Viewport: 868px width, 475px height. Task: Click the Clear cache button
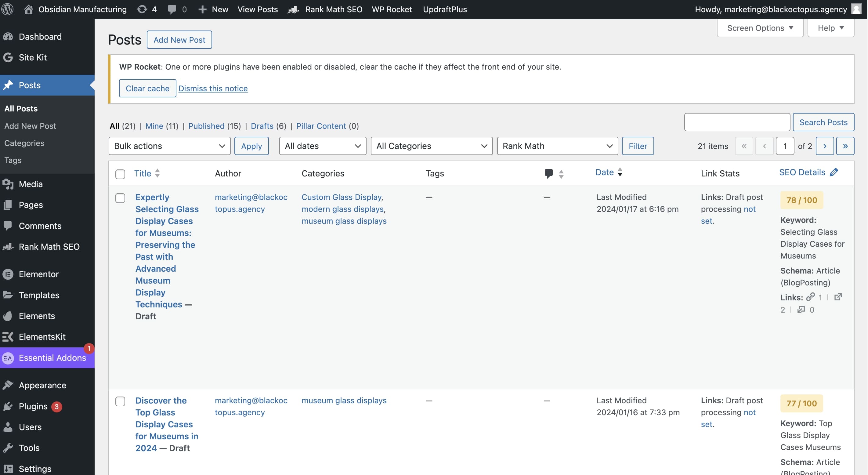(x=147, y=88)
